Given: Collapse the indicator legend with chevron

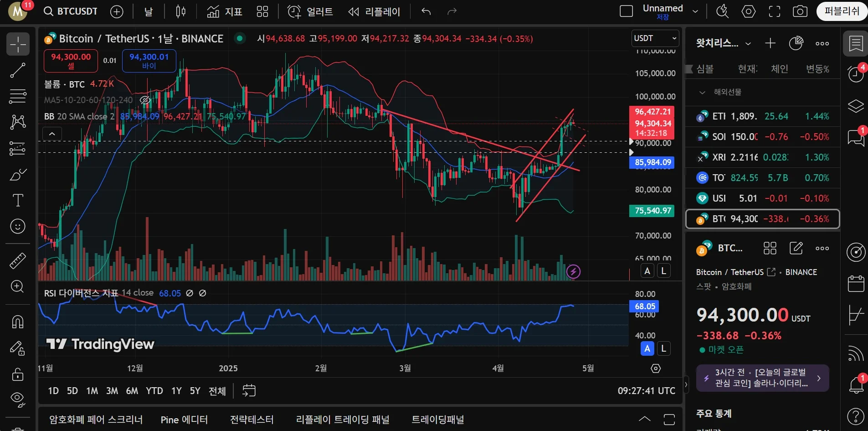Looking at the screenshot, I should point(52,134).
